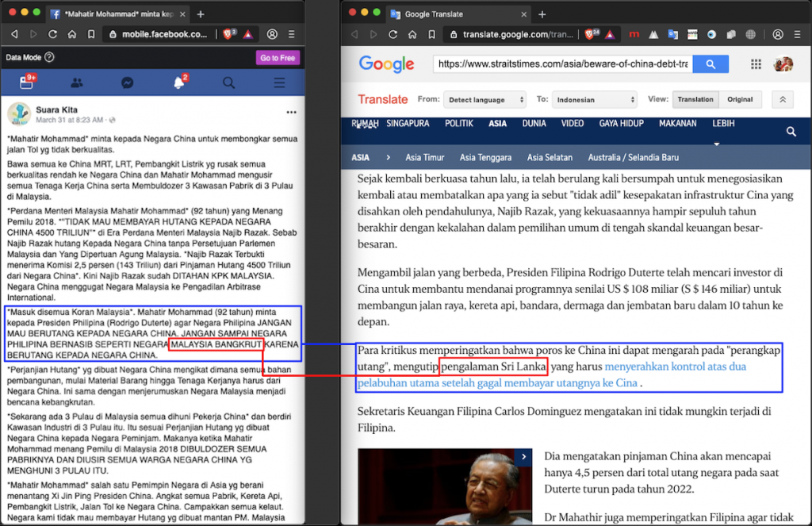
Task: Go to Google home via the logo
Action: click(x=386, y=64)
